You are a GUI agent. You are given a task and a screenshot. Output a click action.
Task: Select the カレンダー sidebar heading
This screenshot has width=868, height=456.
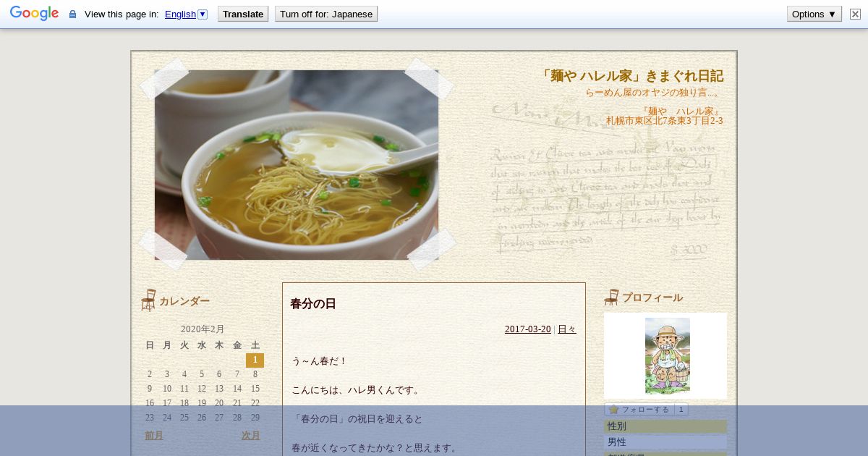[184, 302]
